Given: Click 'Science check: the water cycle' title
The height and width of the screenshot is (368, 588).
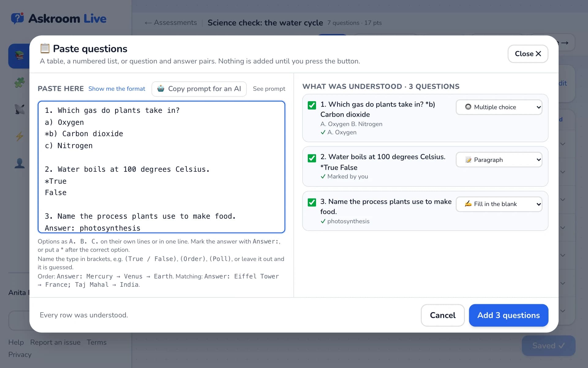Looking at the screenshot, I should pos(265,23).
